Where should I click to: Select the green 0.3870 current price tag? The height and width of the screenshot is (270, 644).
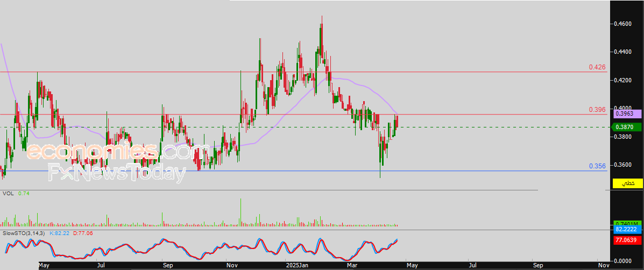point(627,127)
